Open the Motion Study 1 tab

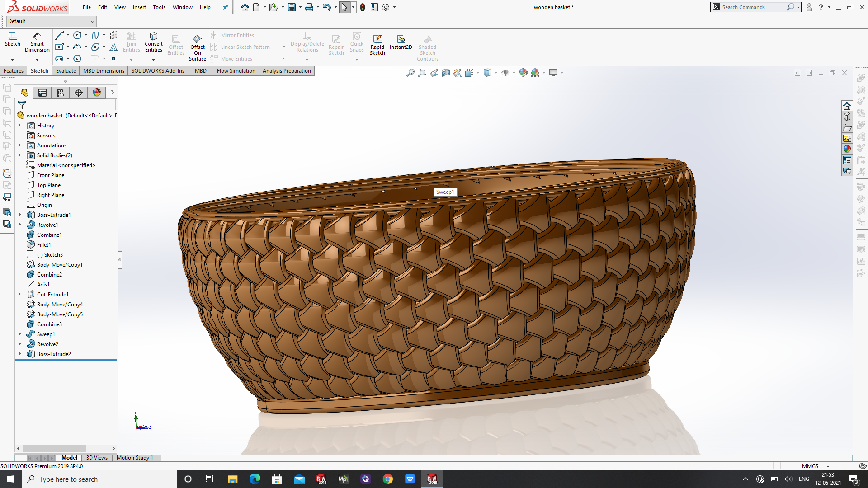(135, 458)
